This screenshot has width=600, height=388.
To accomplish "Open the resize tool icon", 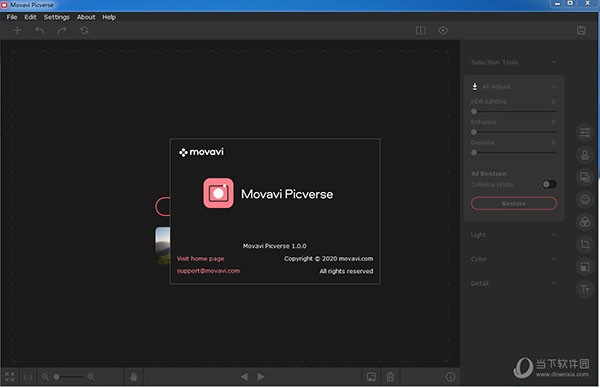I will point(585,267).
